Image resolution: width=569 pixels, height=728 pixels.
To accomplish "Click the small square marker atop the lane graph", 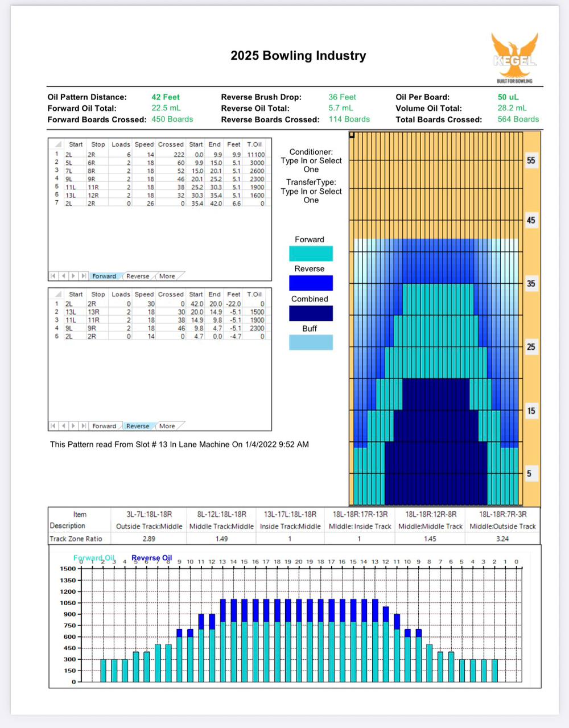I will (x=352, y=135).
